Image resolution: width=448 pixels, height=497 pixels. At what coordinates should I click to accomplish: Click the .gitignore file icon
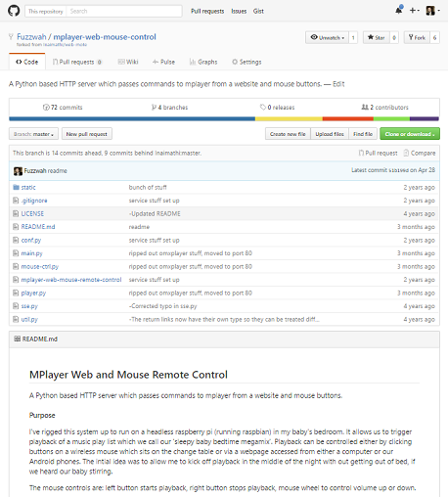click(16, 201)
